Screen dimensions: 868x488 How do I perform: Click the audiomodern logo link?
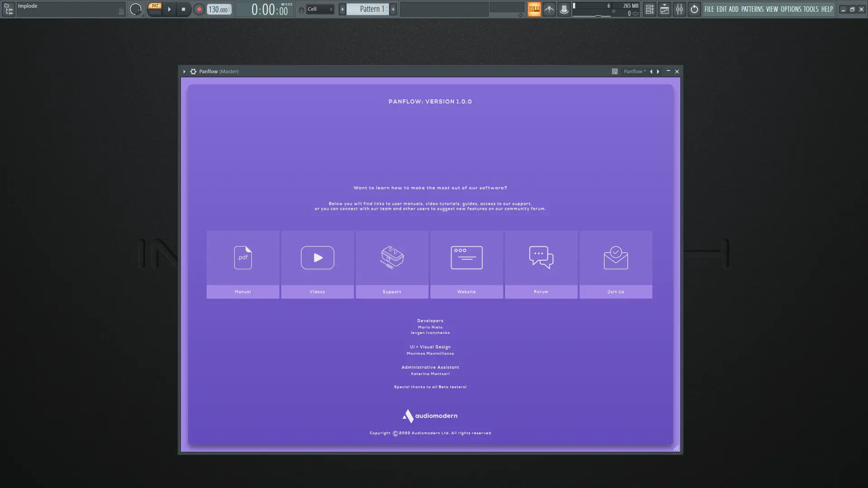pos(430,416)
